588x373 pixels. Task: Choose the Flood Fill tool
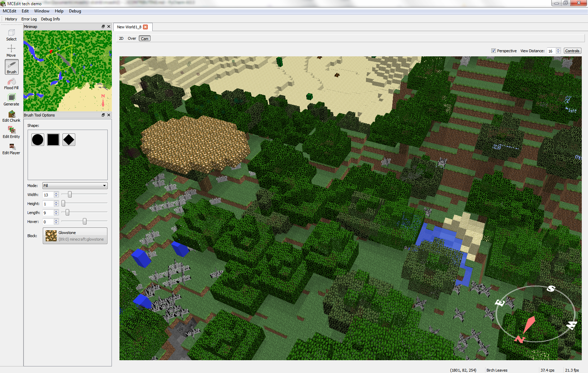coord(11,84)
